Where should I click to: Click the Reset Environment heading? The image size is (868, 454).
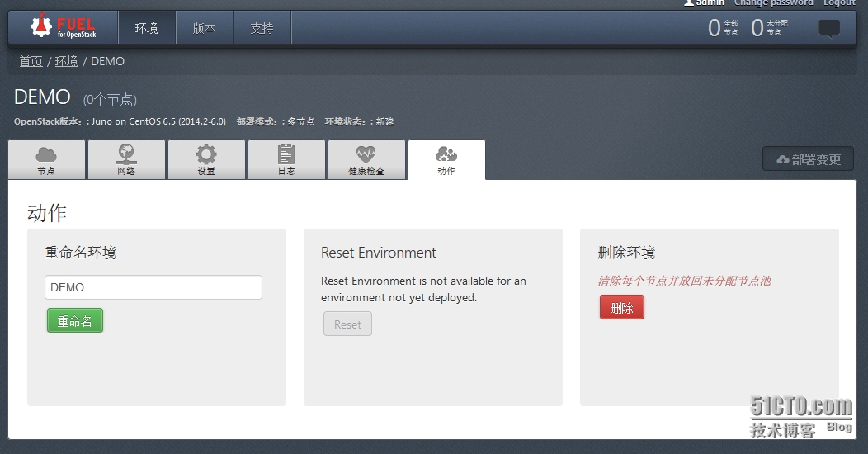[379, 253]
